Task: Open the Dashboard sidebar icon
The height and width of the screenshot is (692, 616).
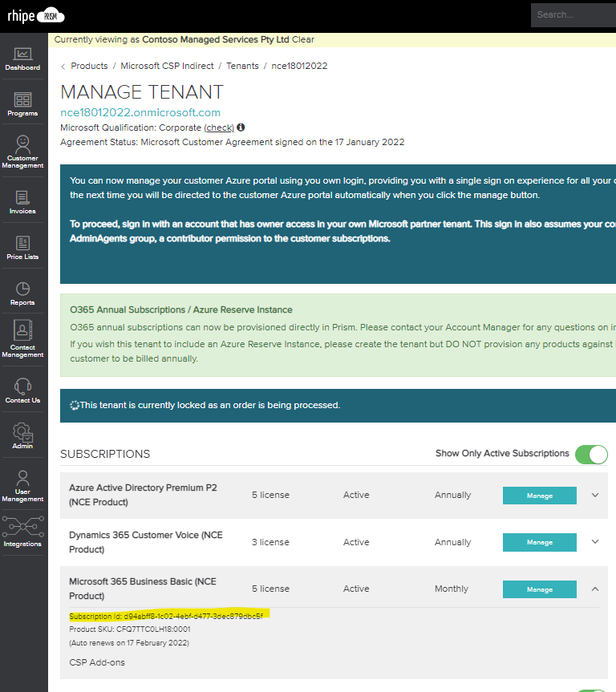Action: [22, 59]
